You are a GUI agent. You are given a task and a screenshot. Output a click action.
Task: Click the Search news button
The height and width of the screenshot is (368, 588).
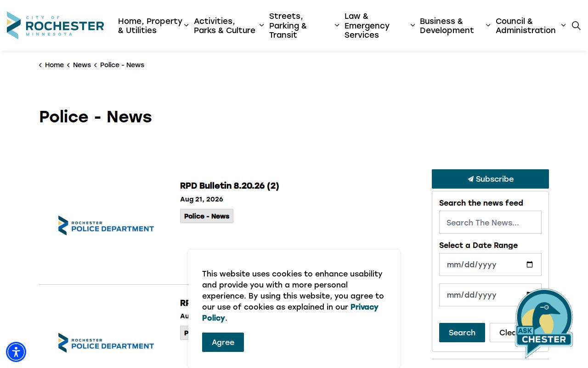[x=462, y=333]
